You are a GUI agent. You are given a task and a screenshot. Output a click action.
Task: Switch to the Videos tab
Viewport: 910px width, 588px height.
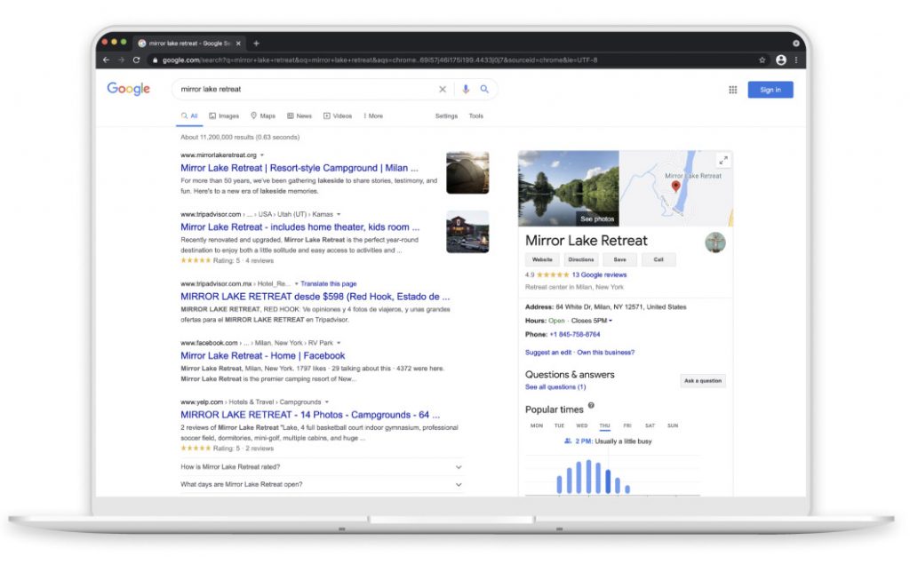pyautogui.click(x=338, y=116)
